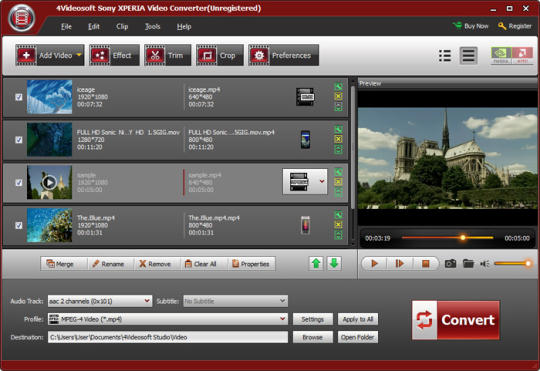Viewport: 540px width, 371px height.
Task: Uncheck The.Blue.mp4 video checkbox
Action: (19, 225)
